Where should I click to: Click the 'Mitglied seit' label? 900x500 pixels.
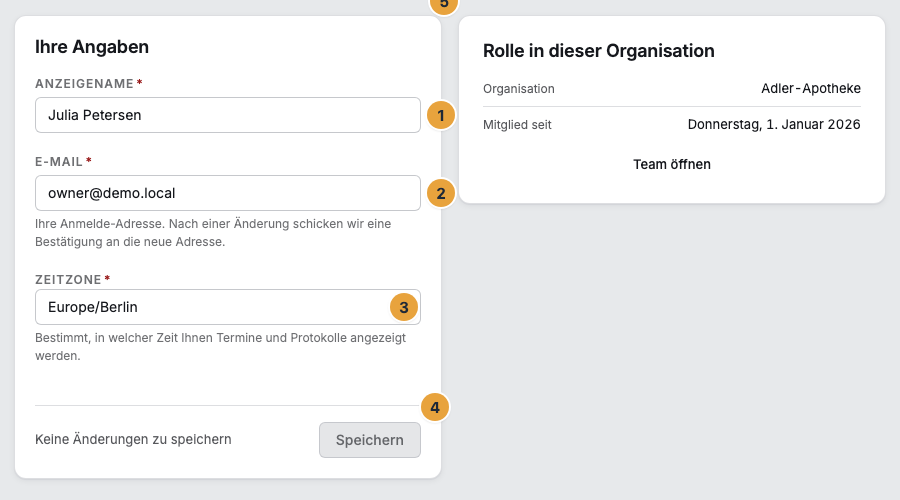[x=517, y=125]
